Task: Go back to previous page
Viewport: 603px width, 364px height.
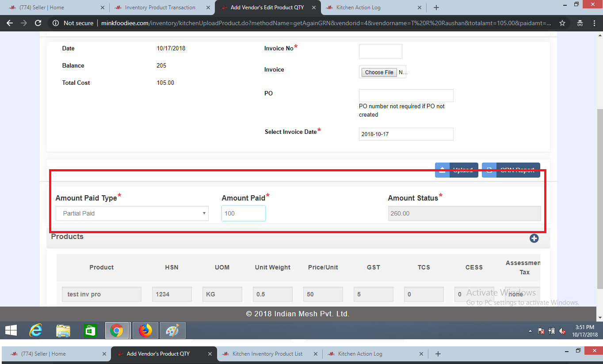Action: (10, 23)
